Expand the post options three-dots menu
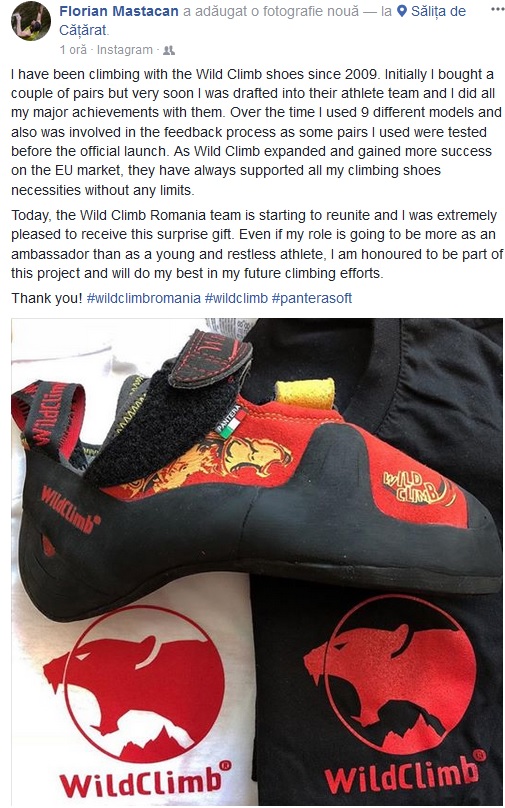This screenshot has width=505, height=808. click(x=497, y=10)
